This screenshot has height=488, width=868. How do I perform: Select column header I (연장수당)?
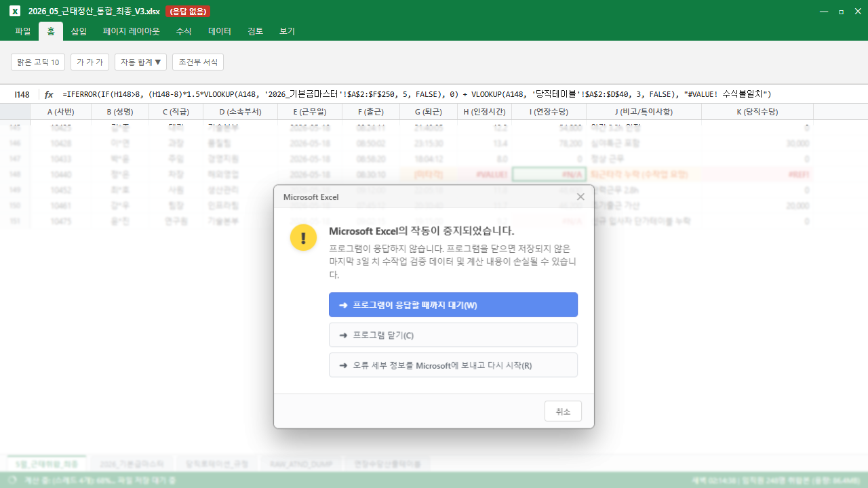point(549,112)
